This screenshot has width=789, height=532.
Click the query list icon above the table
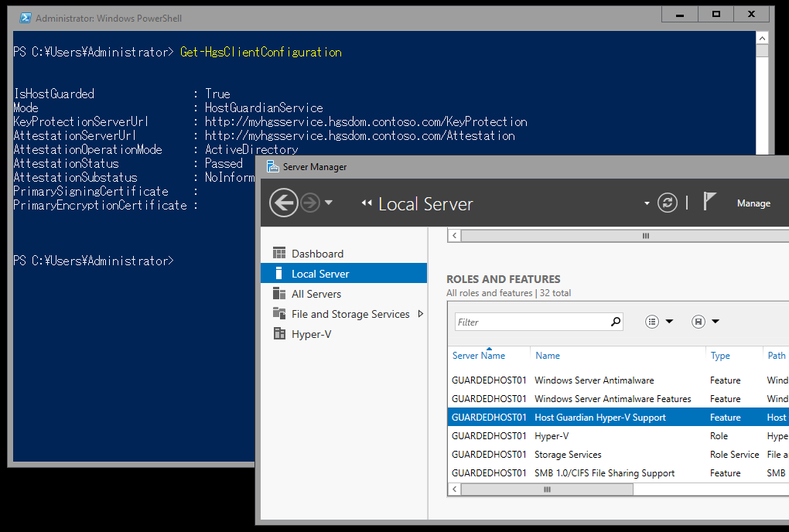click(x=652, y=321)
